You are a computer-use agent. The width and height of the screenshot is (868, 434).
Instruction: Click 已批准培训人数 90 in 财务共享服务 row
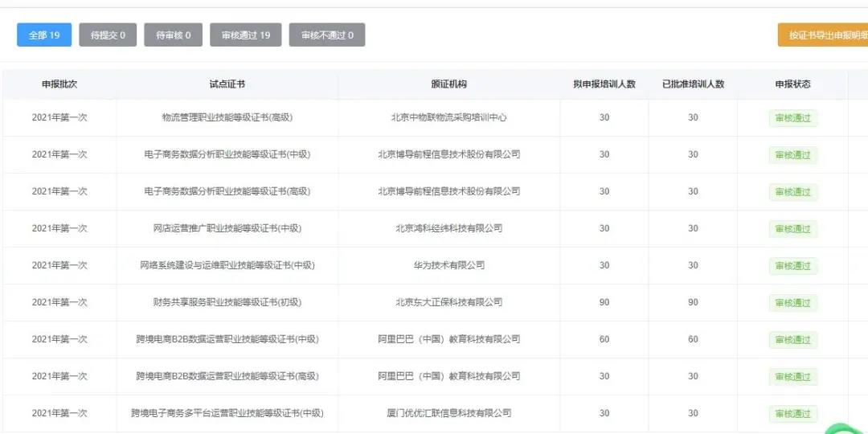(693, 302)
